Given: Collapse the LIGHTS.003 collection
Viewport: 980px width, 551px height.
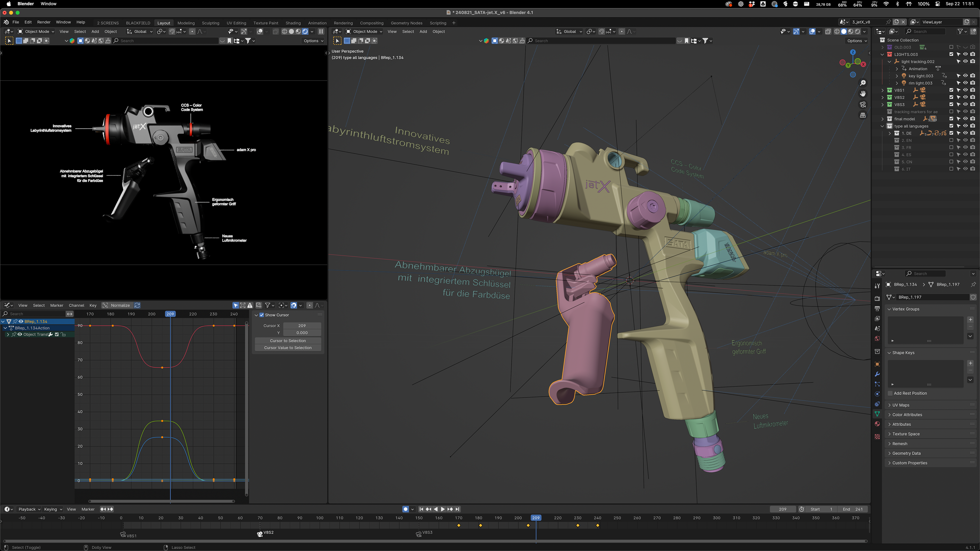Looking at the screenshot, I should click(x=882, y=54).
